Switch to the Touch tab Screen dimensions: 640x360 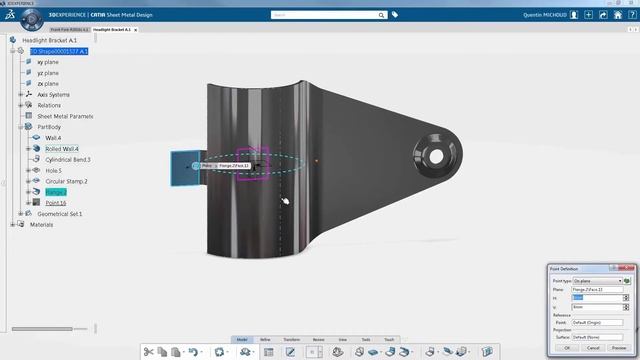coord(389,340)
